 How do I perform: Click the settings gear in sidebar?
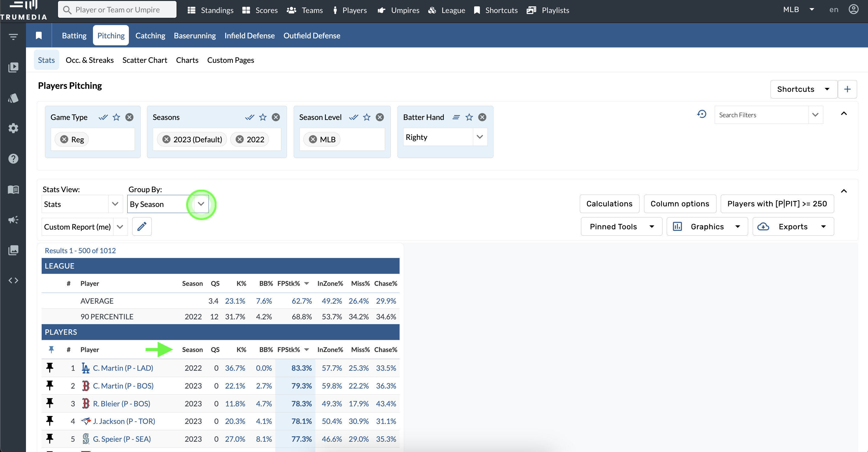coord(14,128)
